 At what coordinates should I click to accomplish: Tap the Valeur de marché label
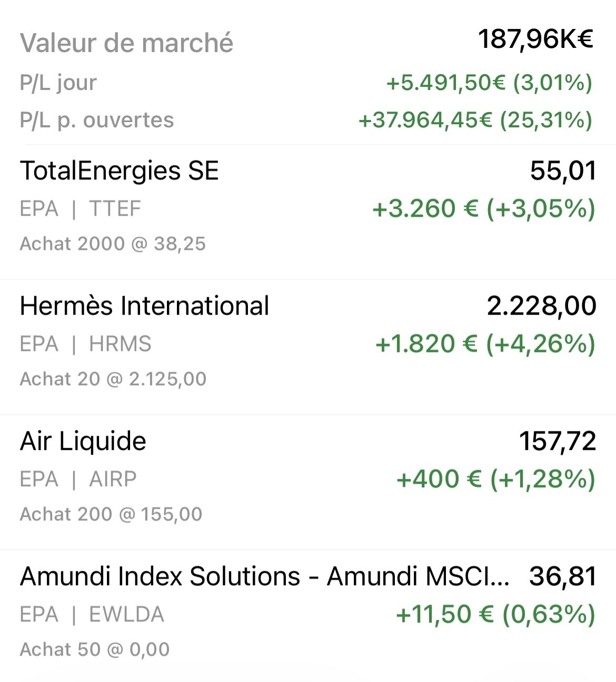[x=126, y=43]
